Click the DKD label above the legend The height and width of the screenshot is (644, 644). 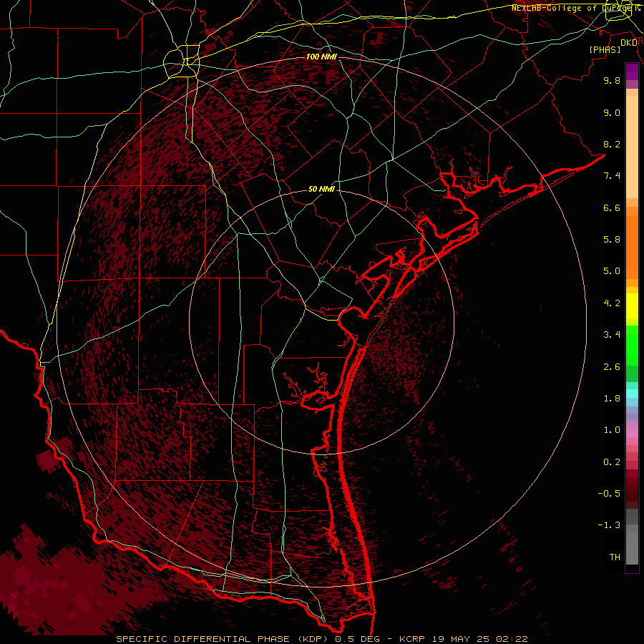click(x=629, y=42)
